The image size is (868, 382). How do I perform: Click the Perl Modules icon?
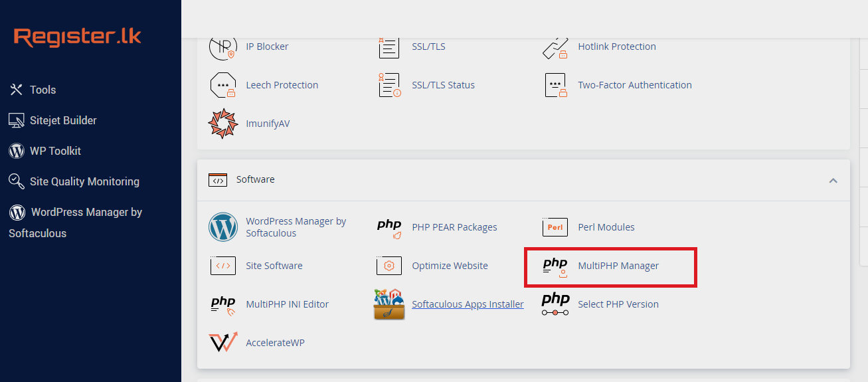click(x=555, y=227)
